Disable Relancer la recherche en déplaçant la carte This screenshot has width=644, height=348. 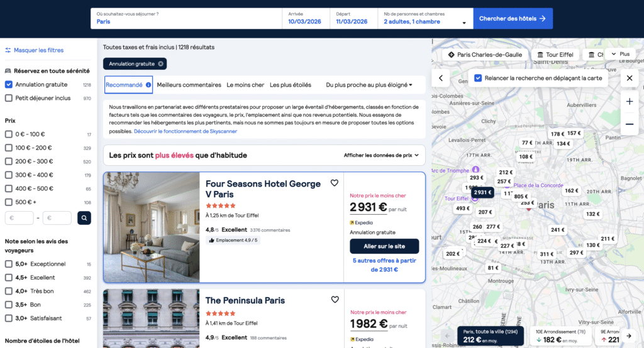tap(478, 78)
